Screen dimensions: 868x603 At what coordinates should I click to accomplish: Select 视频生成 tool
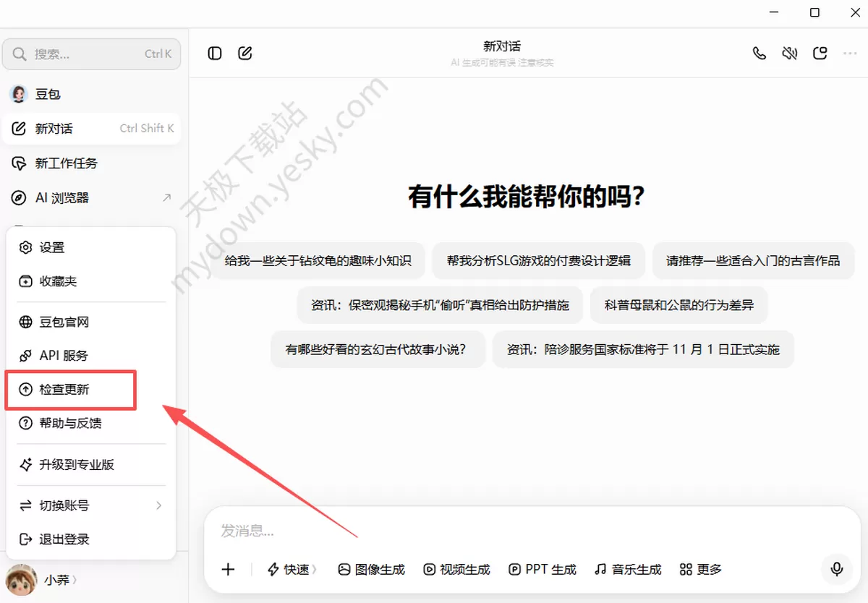point(456,570)
